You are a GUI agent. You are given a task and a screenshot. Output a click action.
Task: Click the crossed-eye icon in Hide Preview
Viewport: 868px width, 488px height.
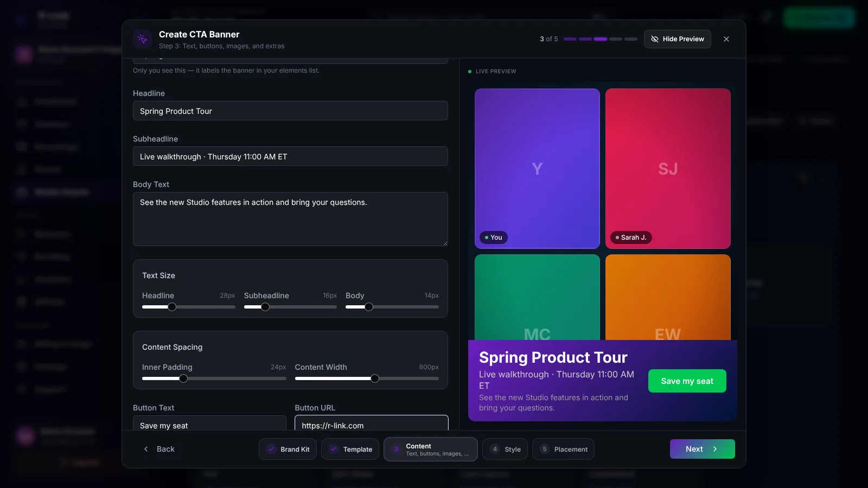(x=655, y=39)
